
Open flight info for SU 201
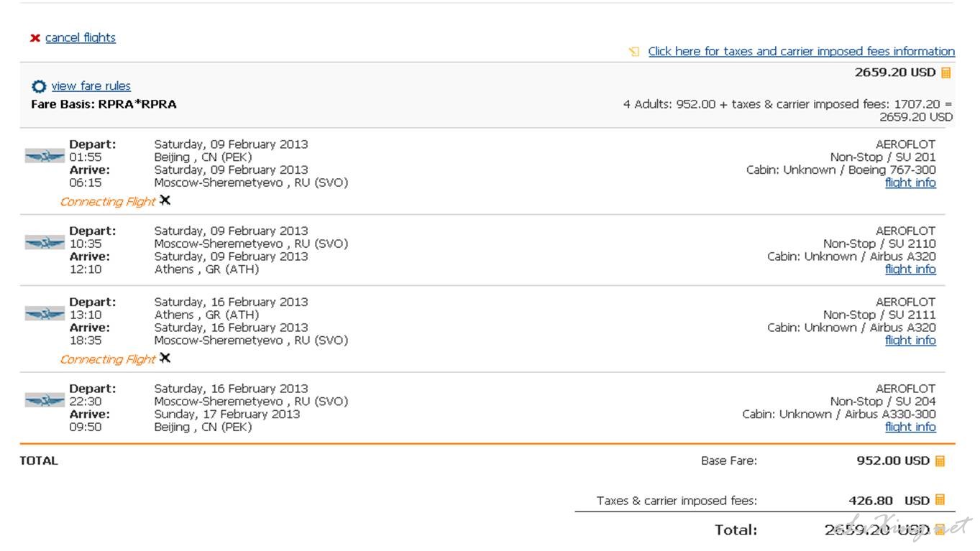(910, 182)
